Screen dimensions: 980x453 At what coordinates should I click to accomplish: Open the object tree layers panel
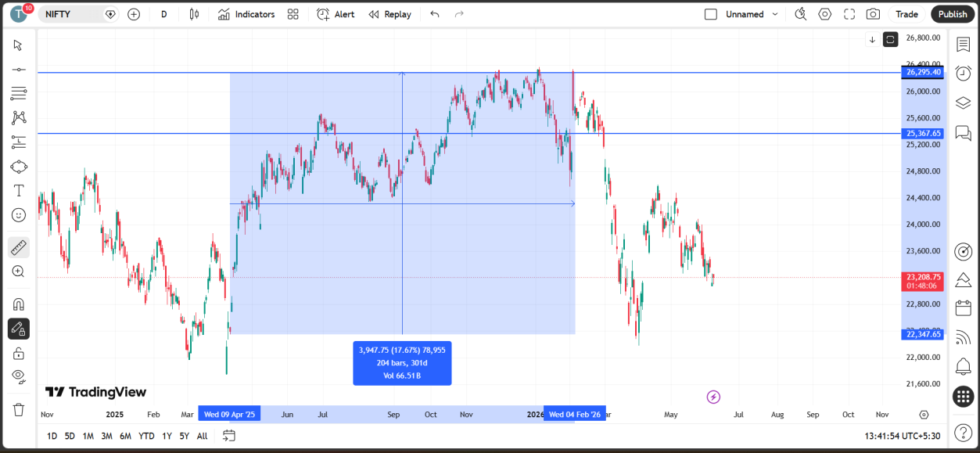coord(964,102)
